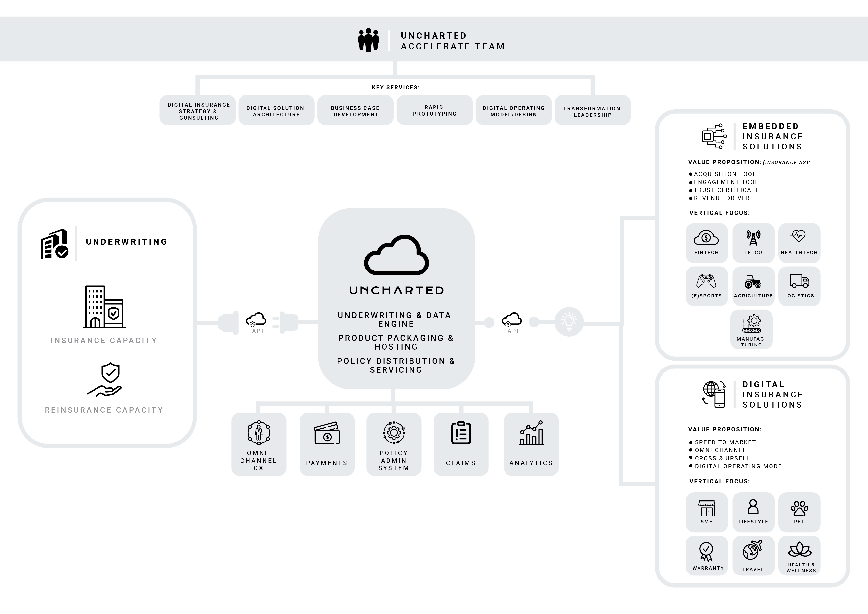Click the Acquisition Tool bullet
This screenshot has width=868, height=614.
[722, 174]
